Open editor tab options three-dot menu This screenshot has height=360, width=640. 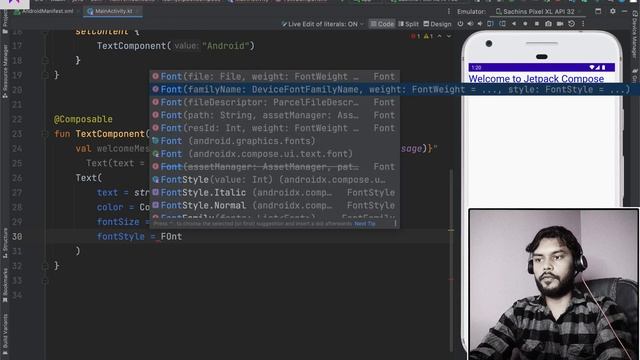coord(449,11)
